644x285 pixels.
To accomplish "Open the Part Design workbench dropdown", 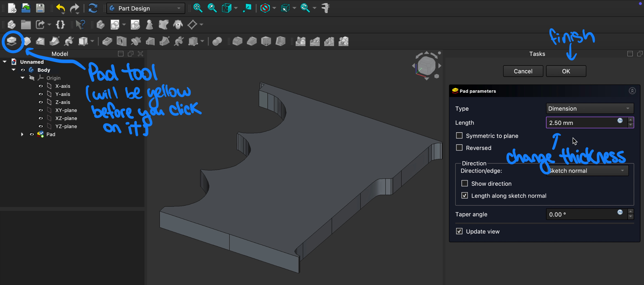I will (x=146, y=8).
